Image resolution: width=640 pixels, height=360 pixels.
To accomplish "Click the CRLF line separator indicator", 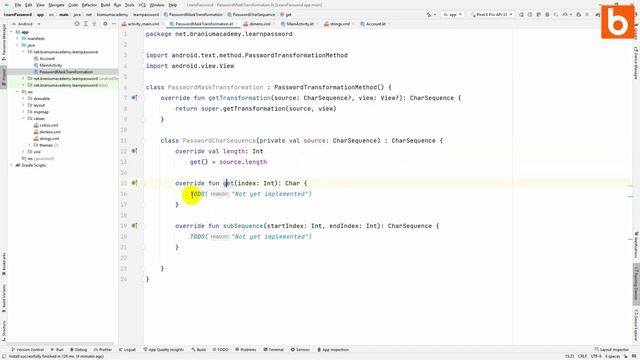I will 582,356.
